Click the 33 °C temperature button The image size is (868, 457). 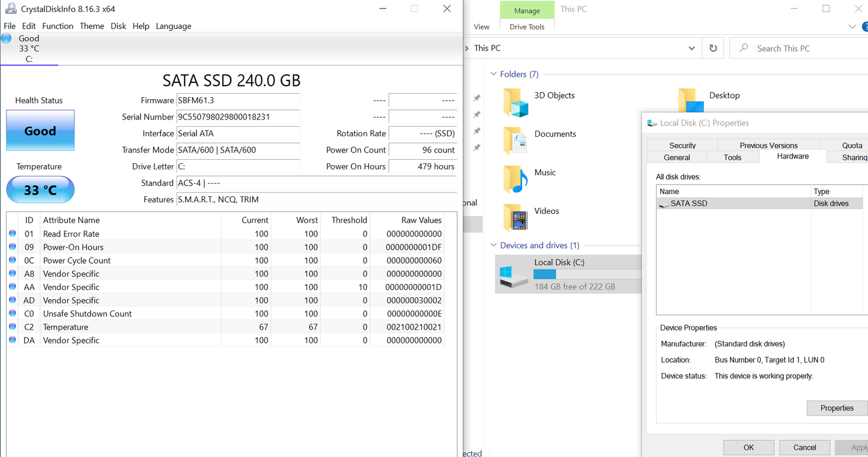point(40,190)
